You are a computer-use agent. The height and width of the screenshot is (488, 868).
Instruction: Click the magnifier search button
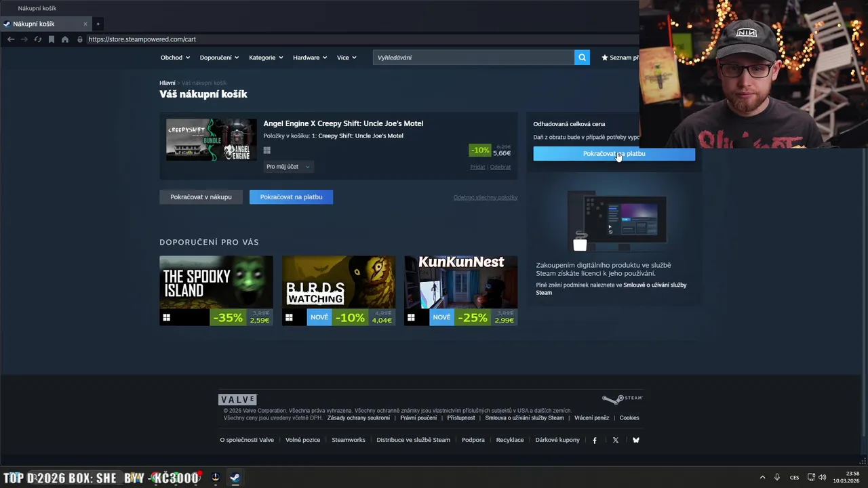pos(582,58)
